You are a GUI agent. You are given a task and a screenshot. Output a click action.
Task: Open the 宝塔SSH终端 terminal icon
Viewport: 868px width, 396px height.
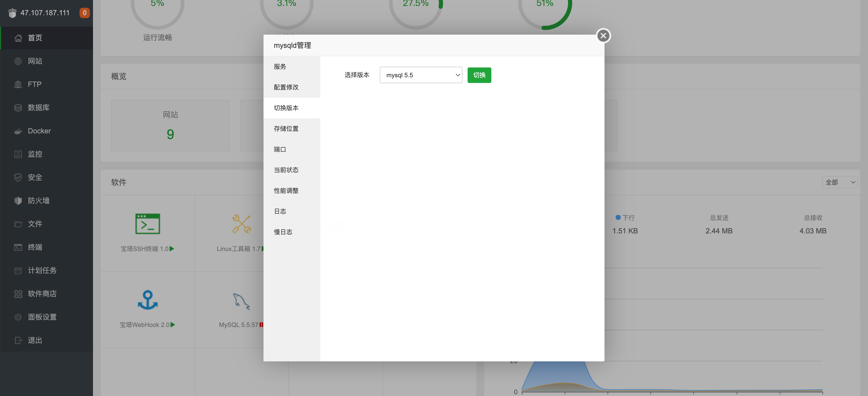click(x=148, y=223)
